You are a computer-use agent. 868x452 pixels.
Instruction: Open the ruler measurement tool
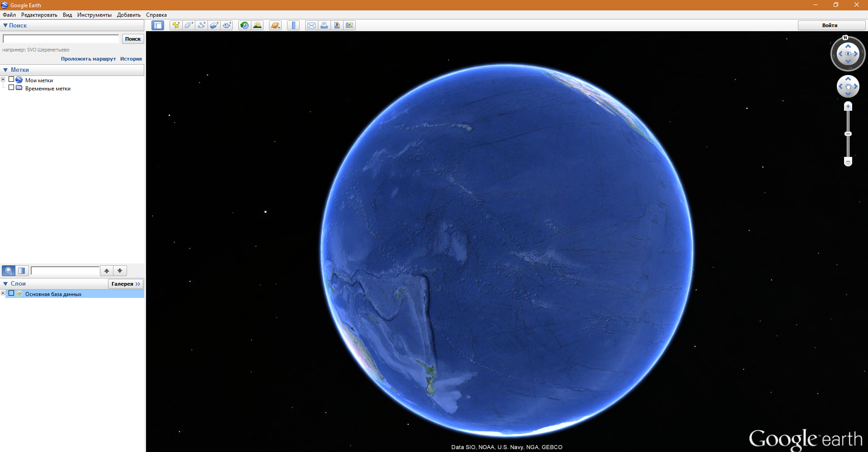coord(293,25)
